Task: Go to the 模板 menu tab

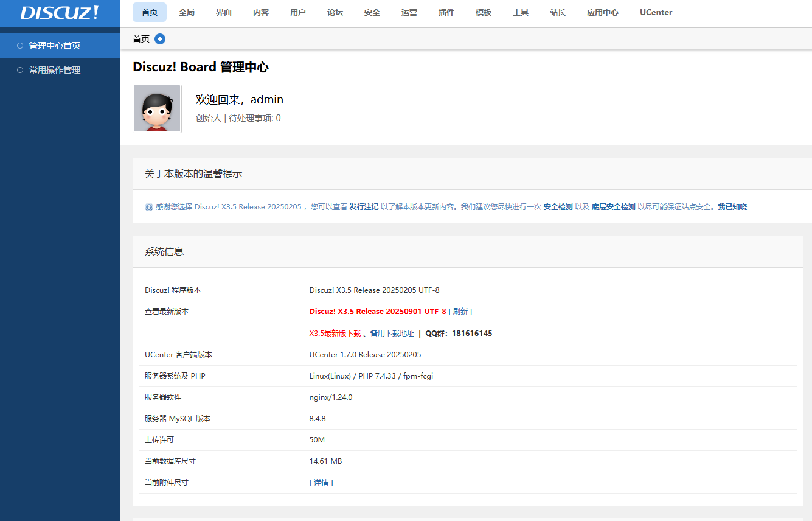Action: (484, 12)
